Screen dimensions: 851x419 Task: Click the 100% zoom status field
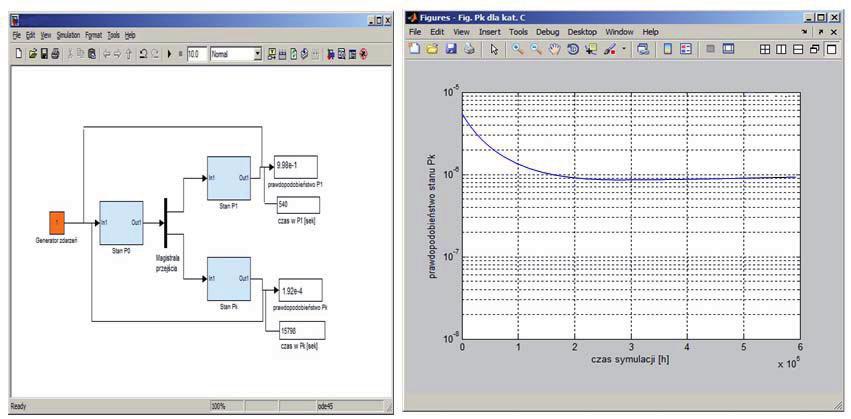tap(227, 406)
